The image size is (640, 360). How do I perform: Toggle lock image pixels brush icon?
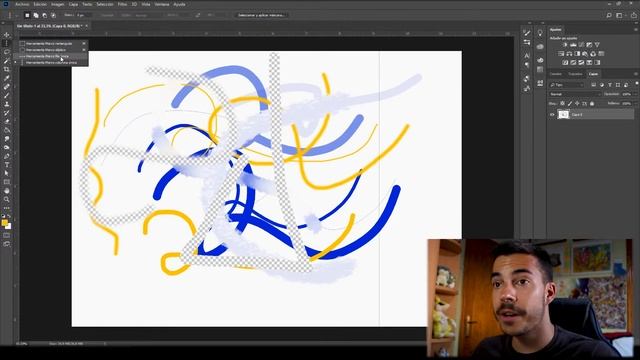click(570, 104)
